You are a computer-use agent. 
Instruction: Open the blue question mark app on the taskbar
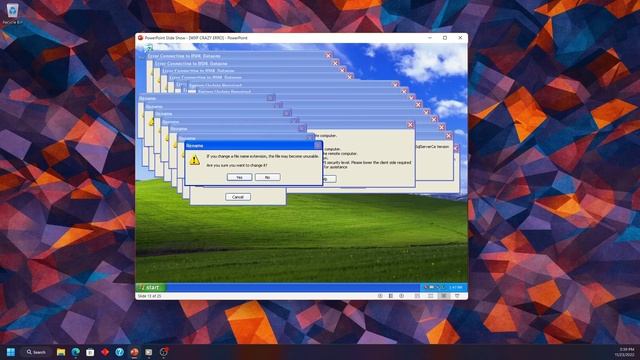click(x=120, y=352)
